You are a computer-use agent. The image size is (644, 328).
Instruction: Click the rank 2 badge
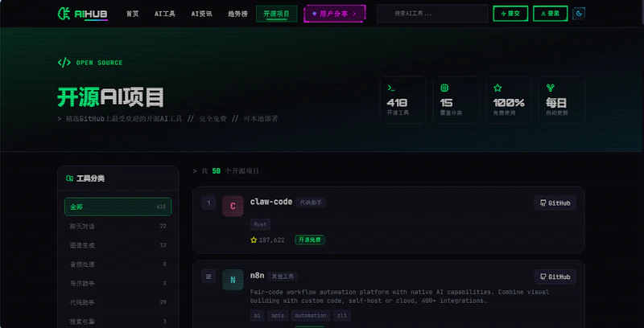click(x=208, y=277)
